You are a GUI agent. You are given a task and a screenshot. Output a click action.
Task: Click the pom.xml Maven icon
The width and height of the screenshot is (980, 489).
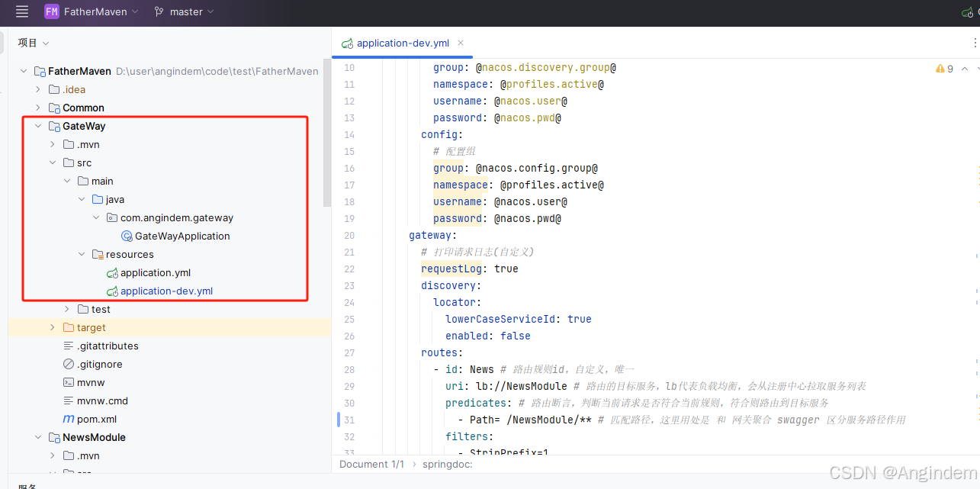tap(69, 419)
